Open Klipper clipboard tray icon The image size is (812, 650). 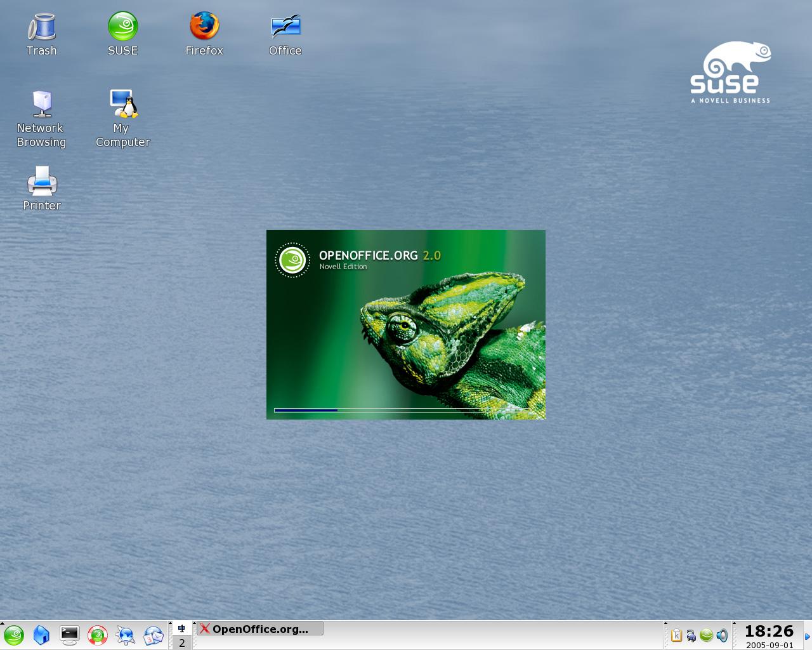pos(676,635)
